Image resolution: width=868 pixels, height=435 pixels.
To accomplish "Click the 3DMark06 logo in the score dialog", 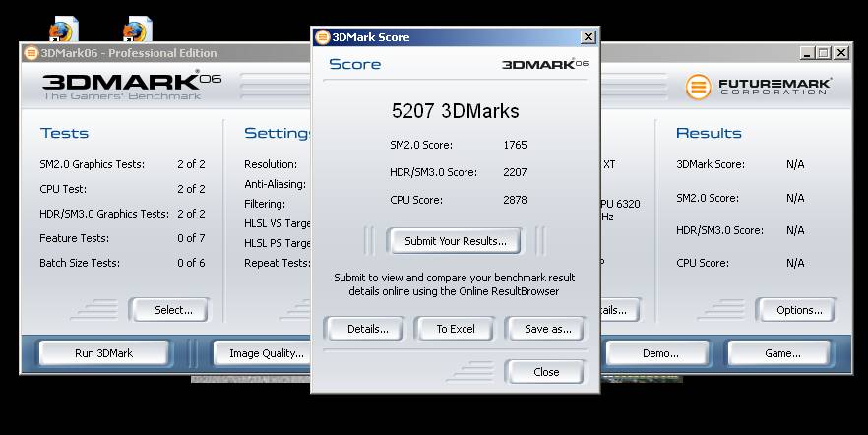I will click(x=545, y=64).
